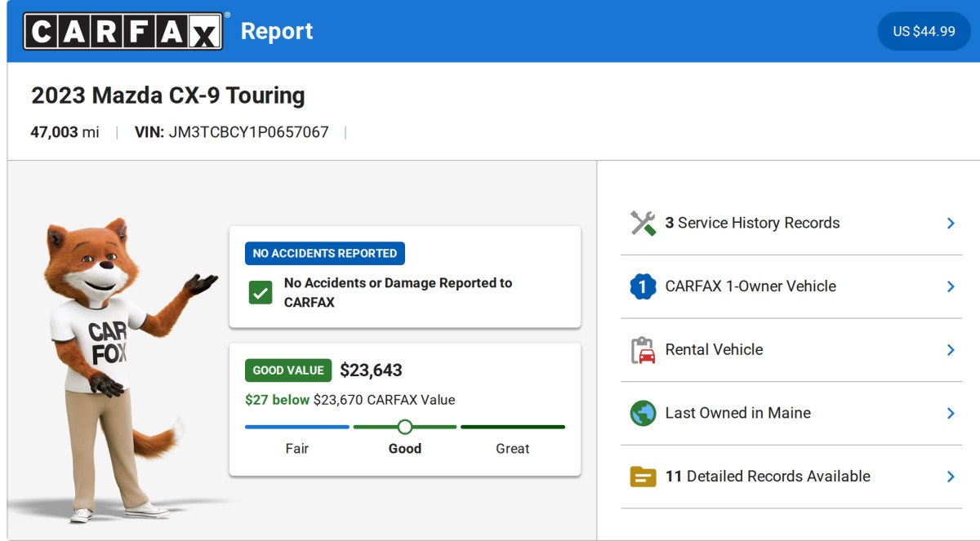Click the NO ACCIDENTS REPORTED badge

pos(324,253)
